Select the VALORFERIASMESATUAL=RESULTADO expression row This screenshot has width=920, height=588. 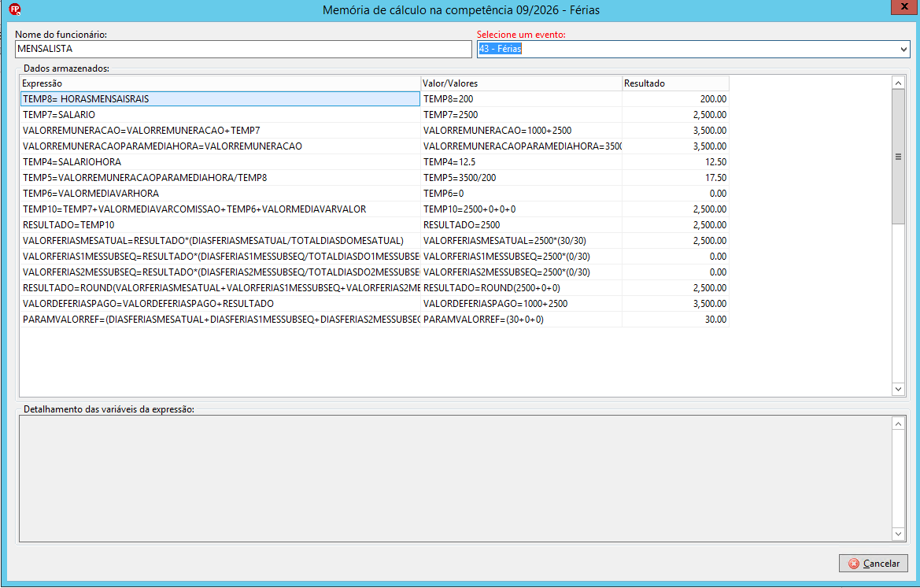(220, 241)
